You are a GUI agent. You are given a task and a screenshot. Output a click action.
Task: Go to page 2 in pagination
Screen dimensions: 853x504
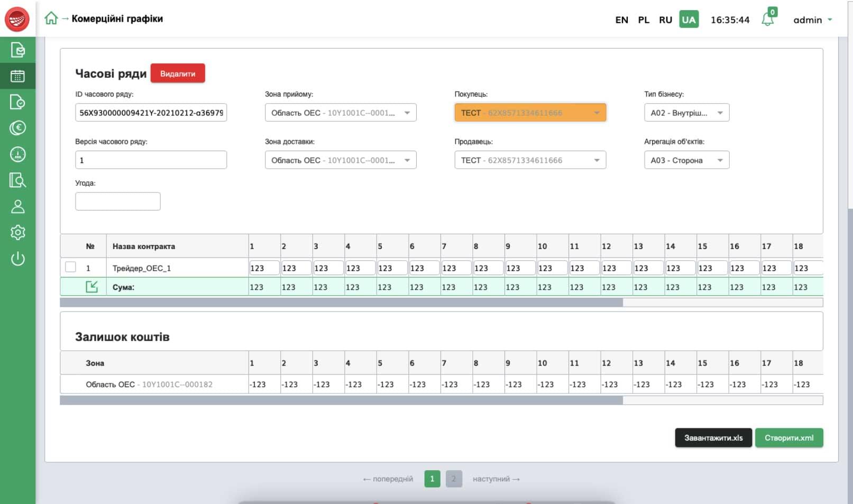[453, 479]
